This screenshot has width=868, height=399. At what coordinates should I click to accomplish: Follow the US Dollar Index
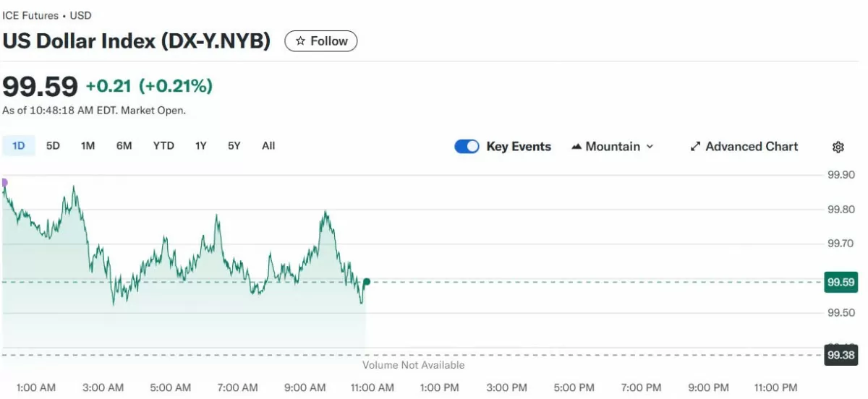[320, 41]
